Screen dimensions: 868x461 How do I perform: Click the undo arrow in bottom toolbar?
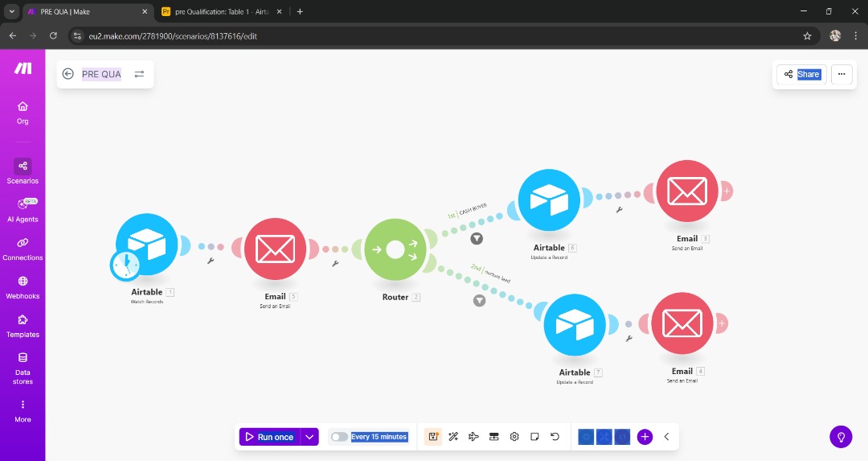[555, 437]
